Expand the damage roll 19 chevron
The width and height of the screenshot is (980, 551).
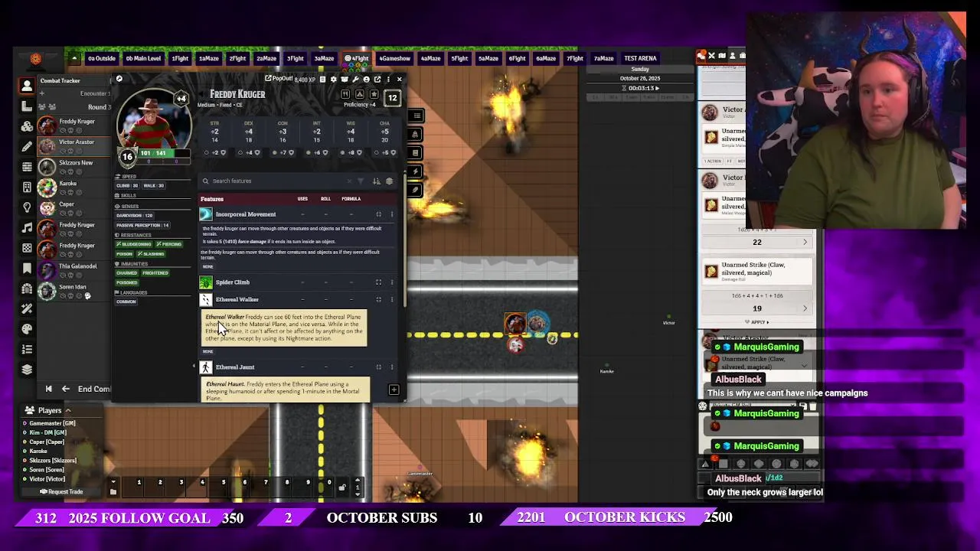805,308
